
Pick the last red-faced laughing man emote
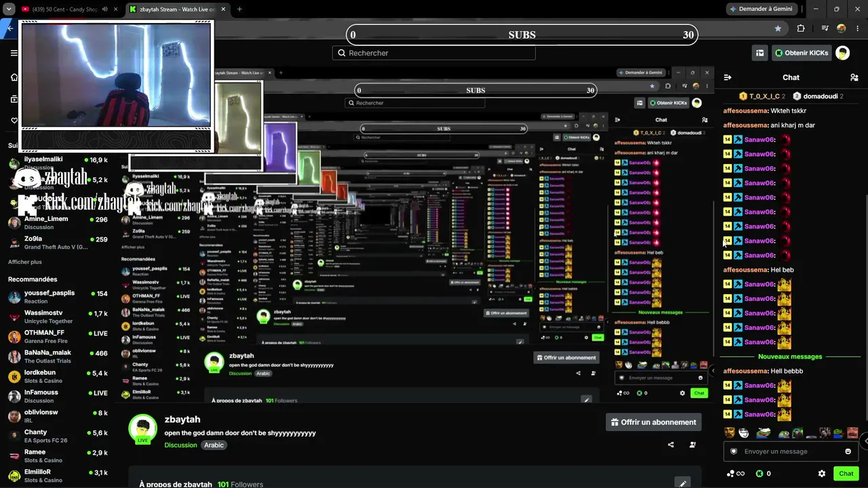point(853,433)
